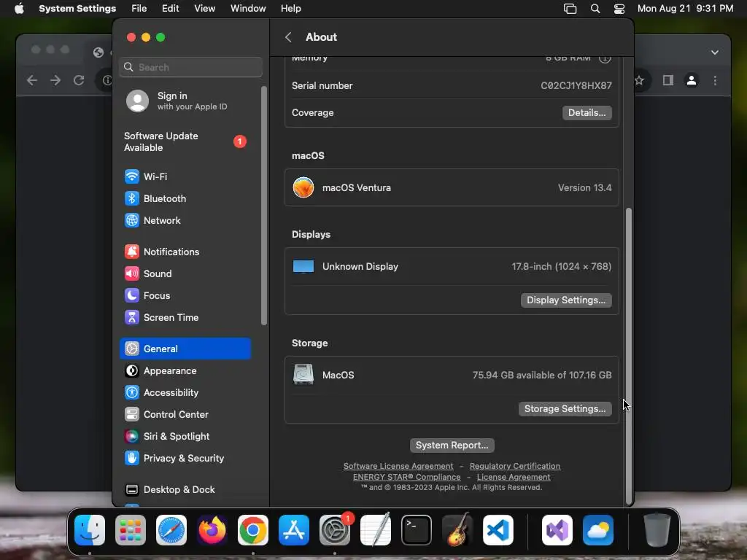Open Spotlight search in the menu bar
The height and width of the screenshot is (560, 747).
tap(595, 9)
